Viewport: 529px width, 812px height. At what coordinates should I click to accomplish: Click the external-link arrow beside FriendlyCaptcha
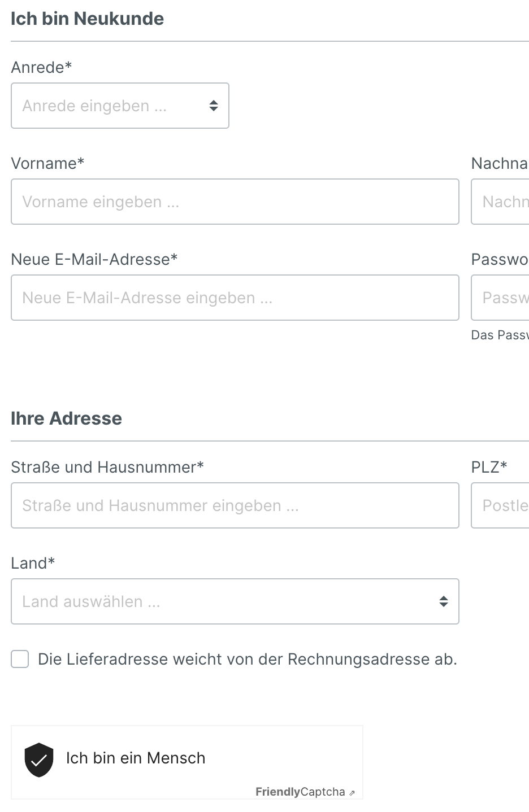tap(352, 793)
